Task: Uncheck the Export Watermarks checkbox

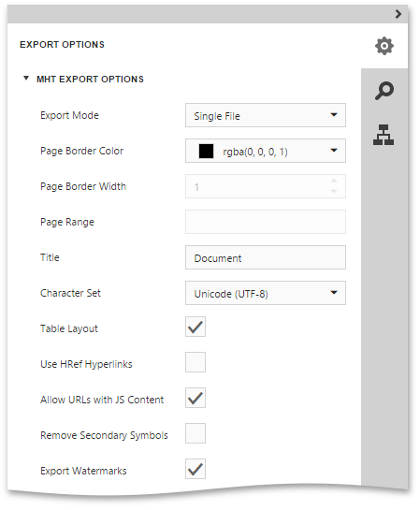Action: [196, 469]
